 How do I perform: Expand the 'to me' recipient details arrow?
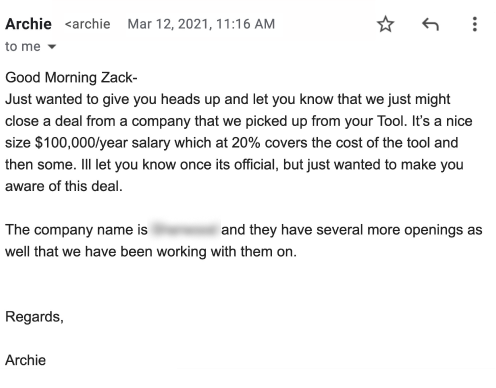52,47
